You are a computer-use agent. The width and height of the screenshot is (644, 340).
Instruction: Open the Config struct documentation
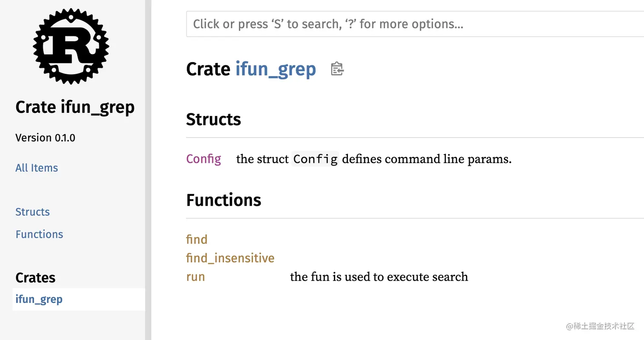click(204, 159)
